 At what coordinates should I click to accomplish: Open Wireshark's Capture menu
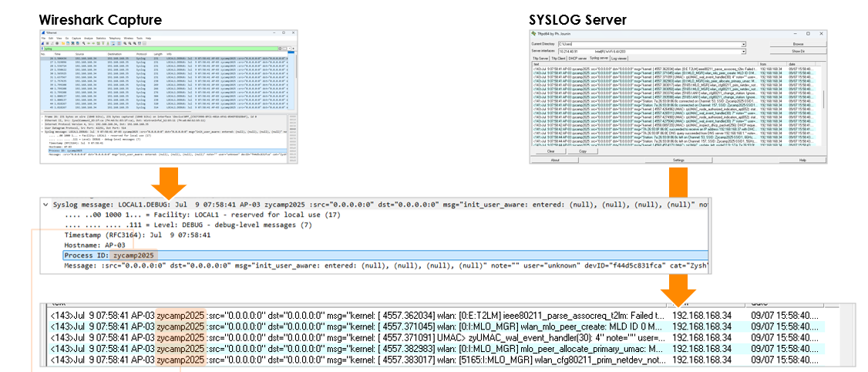tap(76, 39)
